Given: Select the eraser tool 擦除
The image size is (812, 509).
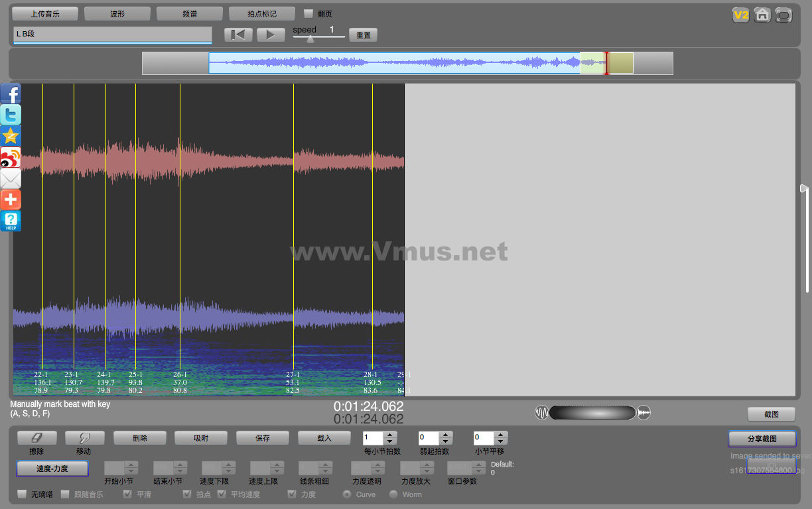Looking at the screenshot, I should [x=36, y=438].
